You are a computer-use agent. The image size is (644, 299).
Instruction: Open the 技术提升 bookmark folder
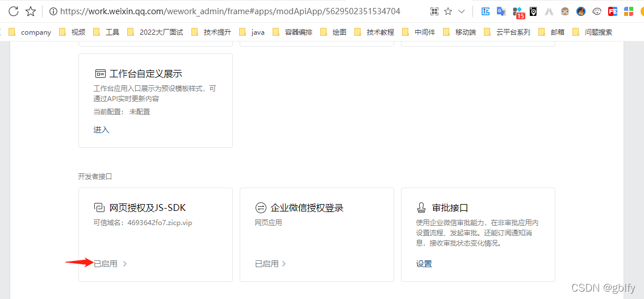(x=211, y=32)
